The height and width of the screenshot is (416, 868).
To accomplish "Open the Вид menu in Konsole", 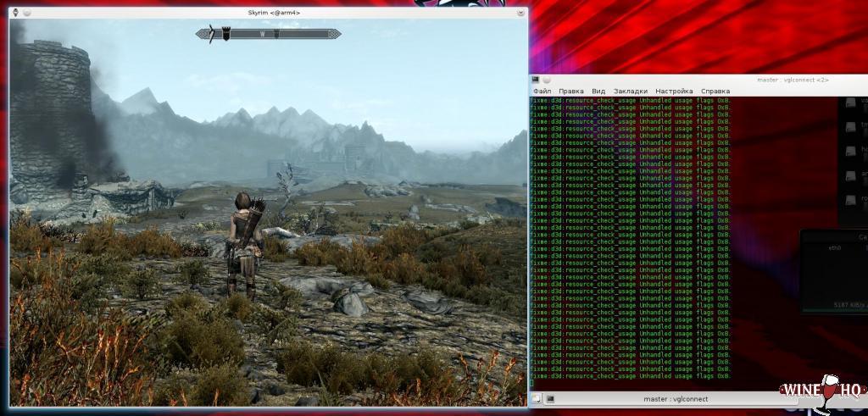I will (x=598, y=92).
